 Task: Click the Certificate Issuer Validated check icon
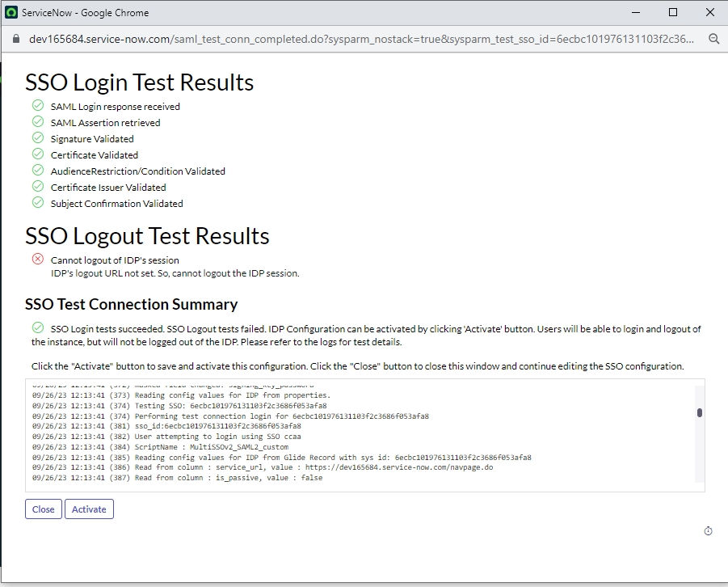point(37,186)
